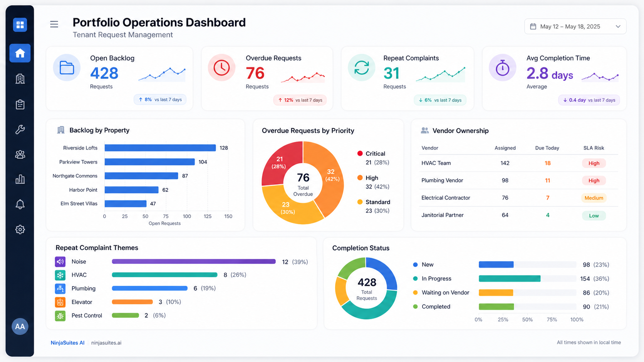Click the Northgate Commons property label
Image resolution: width=644 pixels, height=362 pixels.
pos(75,176)
